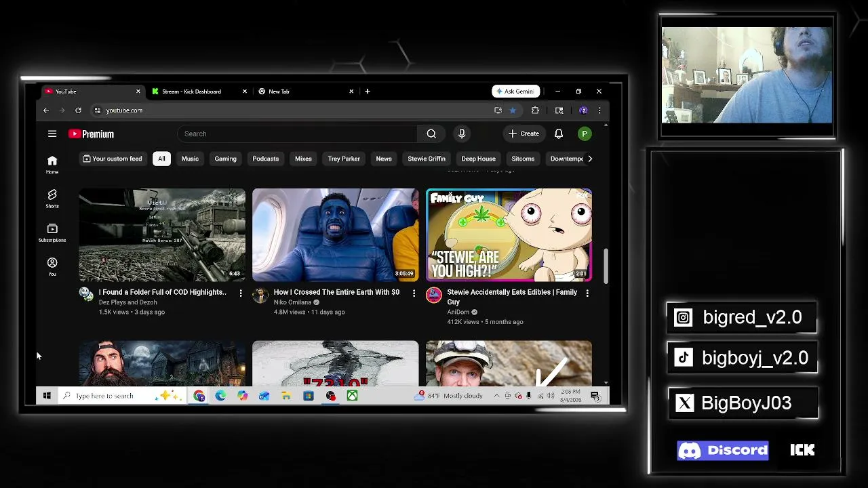The height and width of the screenshot is (488, 868).
Task: Close the Stream - Kick Dashboard tab
Action: coord(245,91)
